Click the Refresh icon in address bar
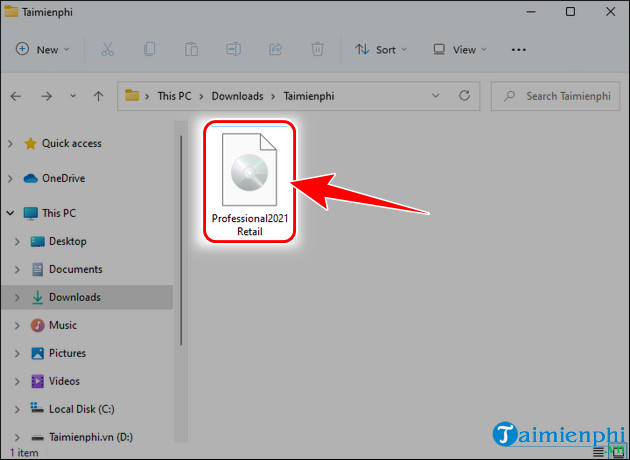630x460 pixels. (464, 96)
